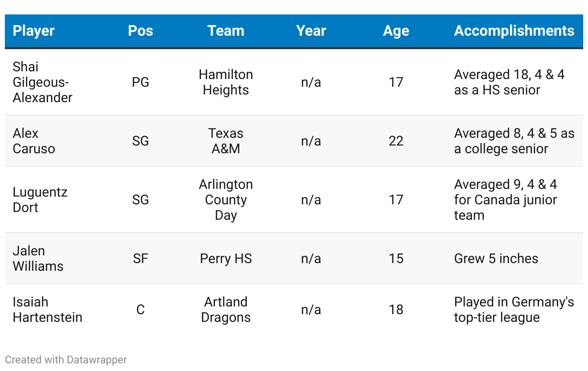Click the Artland Dragons team cell
588x371 pixels.
coord(226,309)
